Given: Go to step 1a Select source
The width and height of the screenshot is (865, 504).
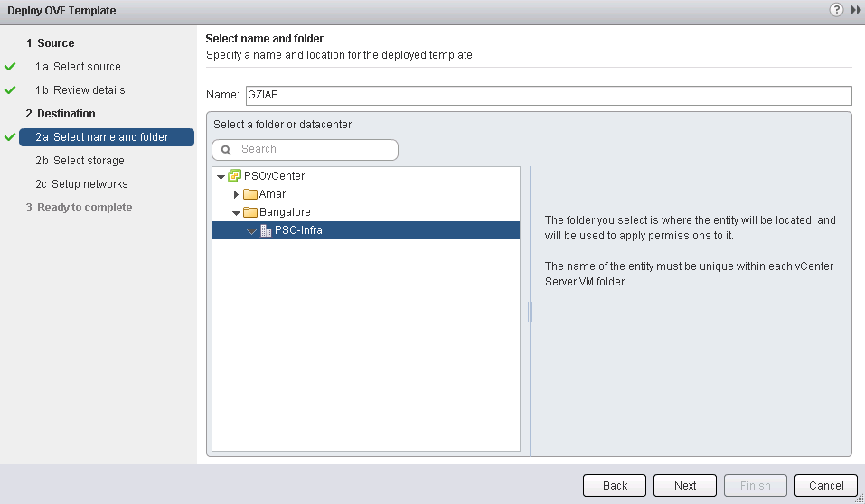Looking at the screenshot, I should click(x=87, y=67).
